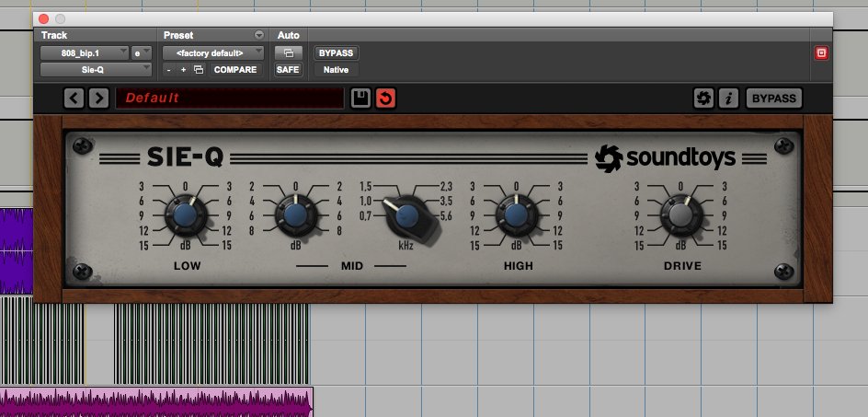Click the Soundtoys logo on the faceplate
Screen dimensions: 868x417
click(x=665, y=158)
